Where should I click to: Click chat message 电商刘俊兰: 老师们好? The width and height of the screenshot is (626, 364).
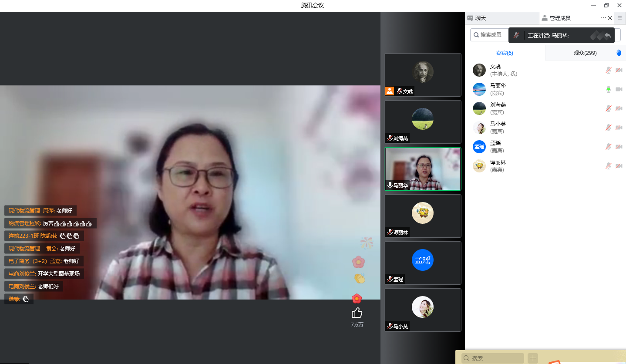(34, 286)
